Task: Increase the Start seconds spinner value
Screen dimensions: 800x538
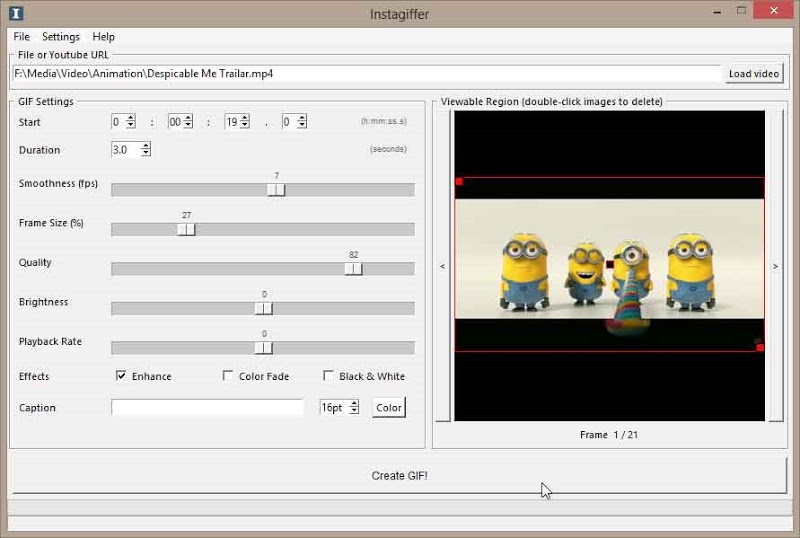Action: tap(245, 118)
